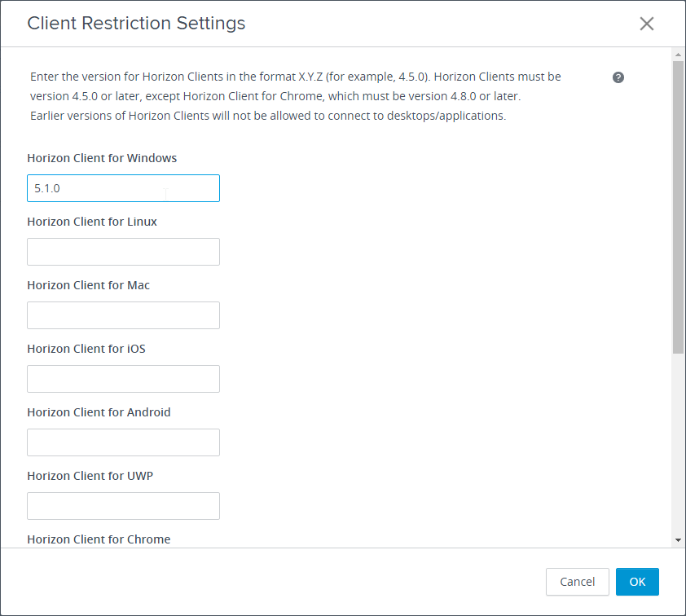Click the 'Horizon Client for Windows' label
Image resolution: width=686 pixels, height=616 pixels.
coord(102,158)
